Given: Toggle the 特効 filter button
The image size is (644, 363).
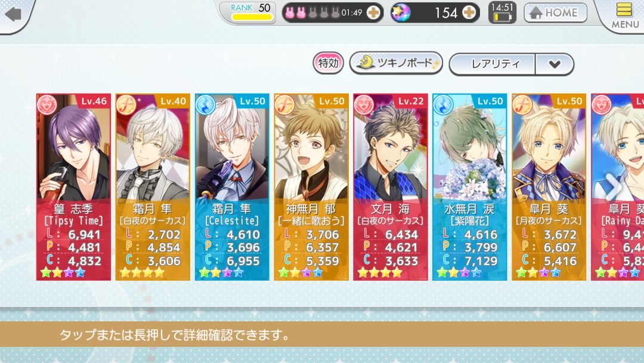Looking at the screenshot, I should pos(329,64).
